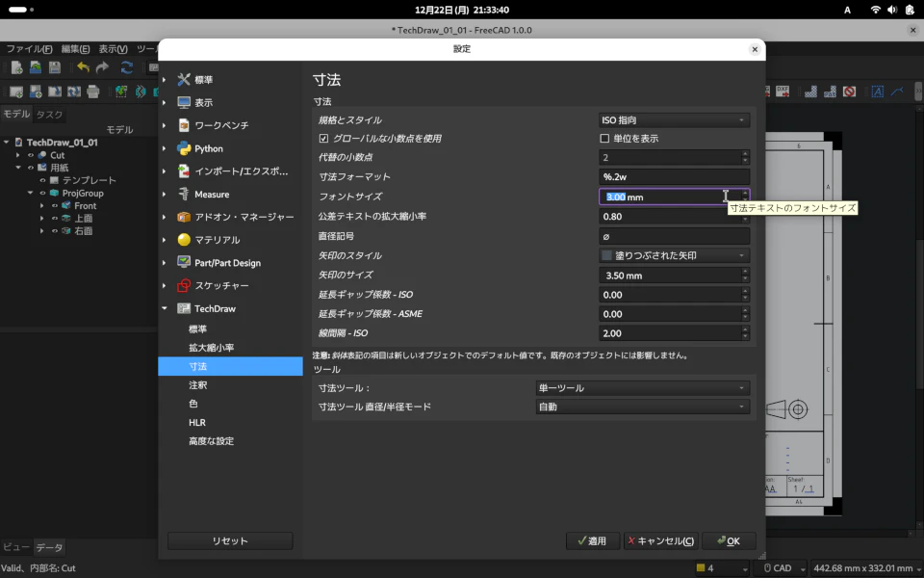The image size is (924, 578).
Task: Toggle visibility eye of 上面 view
Action: (54, 219)
